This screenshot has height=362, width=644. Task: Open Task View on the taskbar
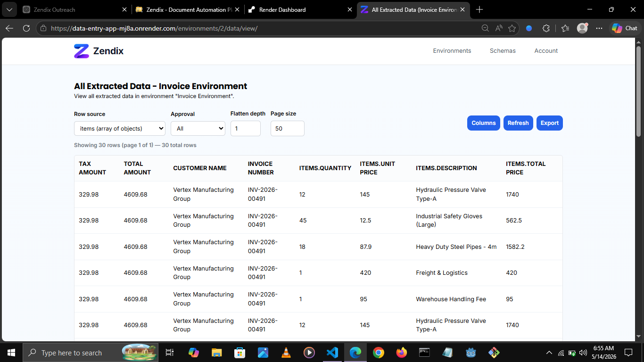(x=170, y=353)
